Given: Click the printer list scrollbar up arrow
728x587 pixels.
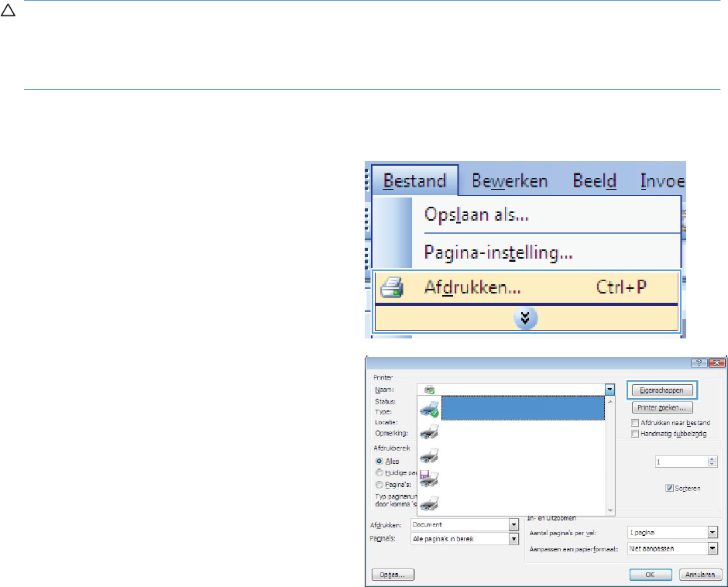Looking at the screenshot, I should tap(610, 401).
